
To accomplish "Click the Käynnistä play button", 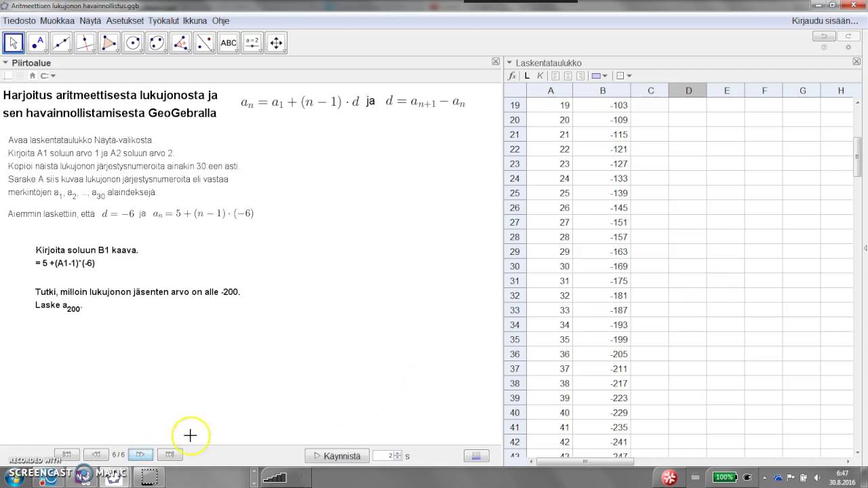I will tap(337, 456).
